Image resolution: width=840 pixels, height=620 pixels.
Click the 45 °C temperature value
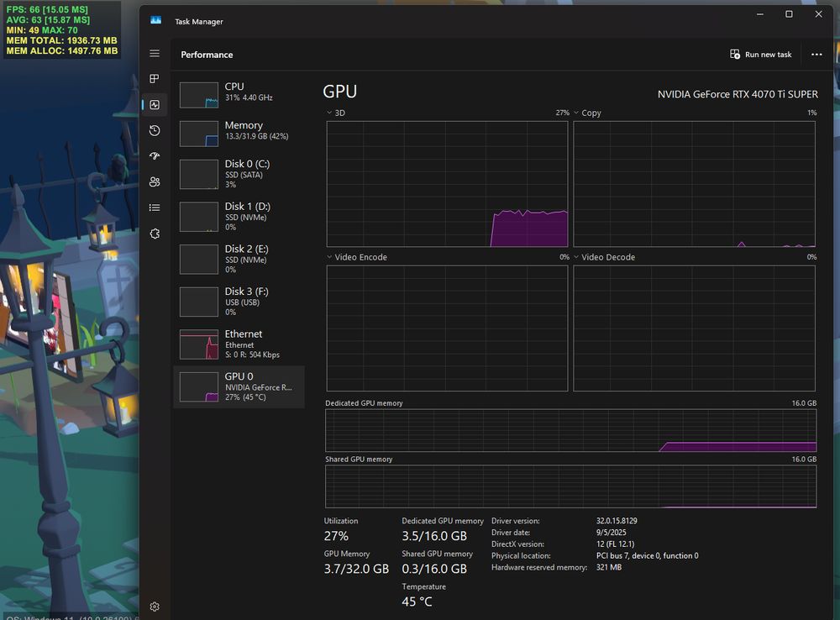coord(417,602)
